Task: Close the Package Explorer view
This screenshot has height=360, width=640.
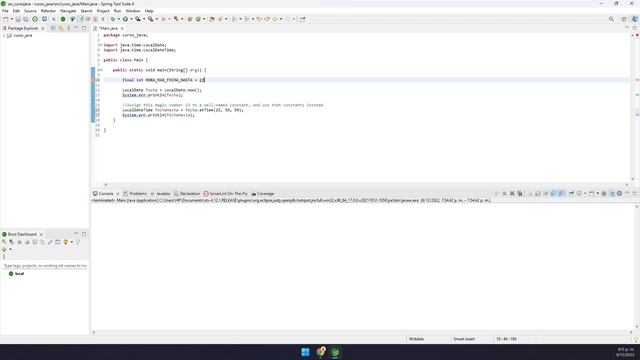Action: [x=43, y=28]
